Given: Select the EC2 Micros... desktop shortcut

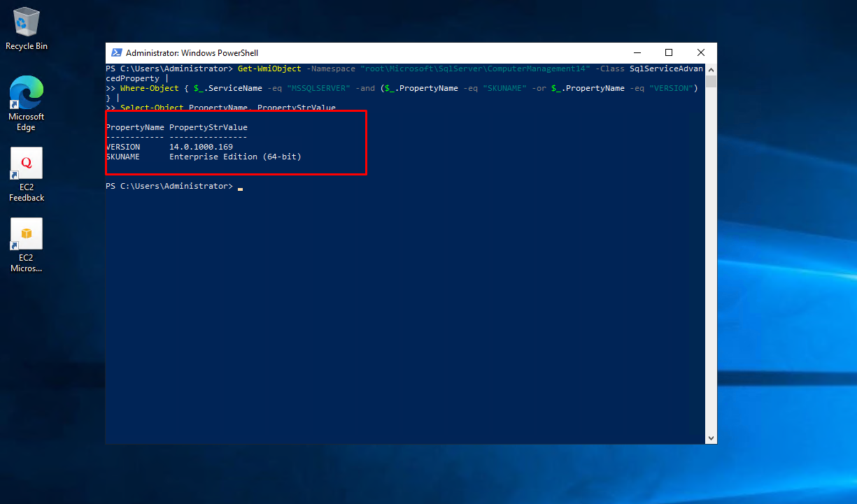Looking at the screenshot, I should [26, 244].
